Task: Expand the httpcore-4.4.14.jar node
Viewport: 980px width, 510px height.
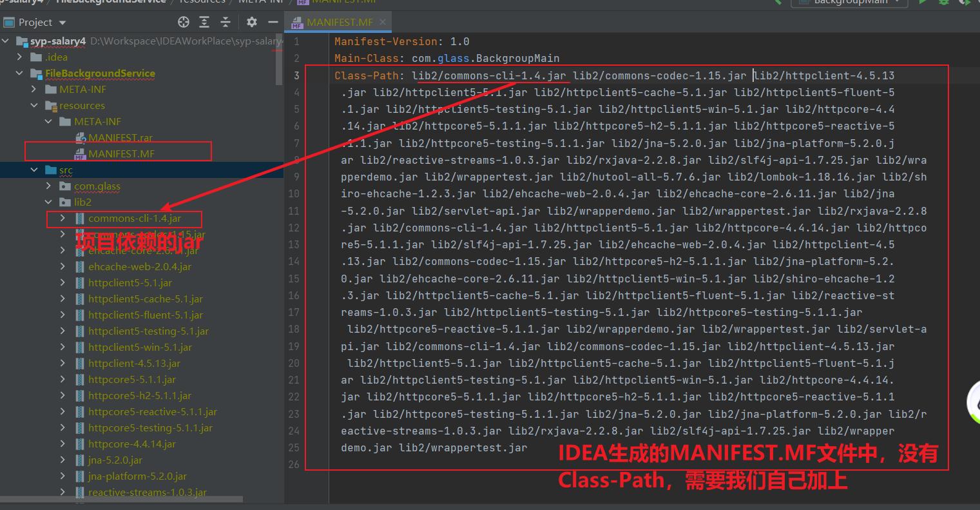Action: pyautogui.click(x=62, y=444)
